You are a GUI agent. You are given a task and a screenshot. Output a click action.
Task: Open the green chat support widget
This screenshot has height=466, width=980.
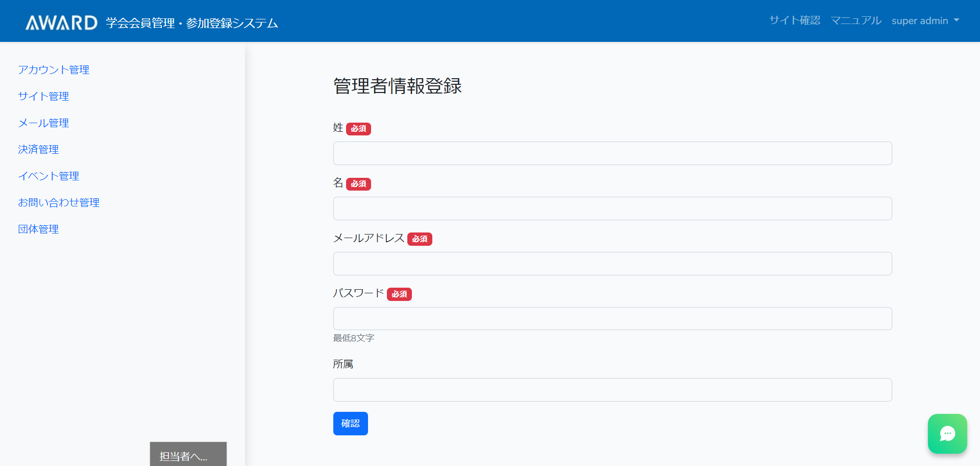click(947, 434)
